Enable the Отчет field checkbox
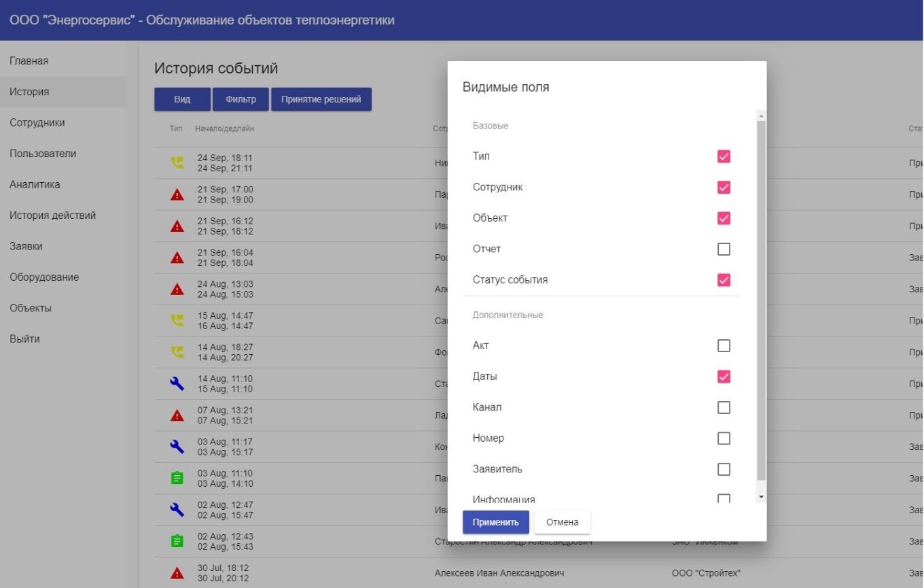 pos(724,249)
